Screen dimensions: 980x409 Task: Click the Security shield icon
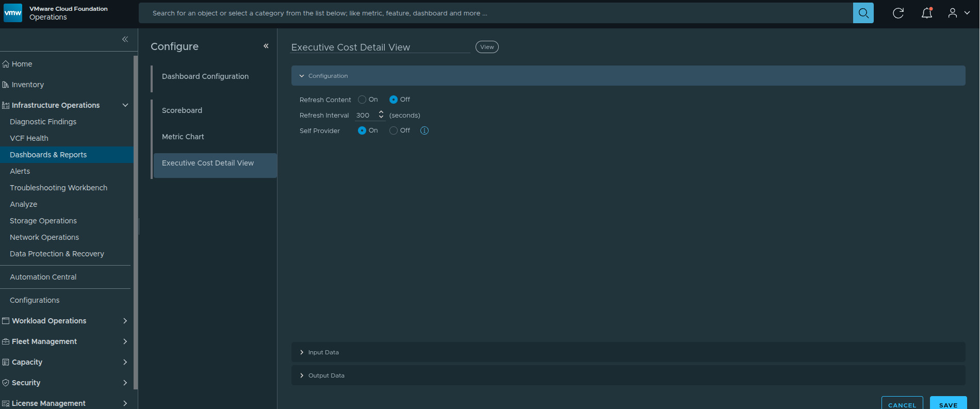point(6,383)
